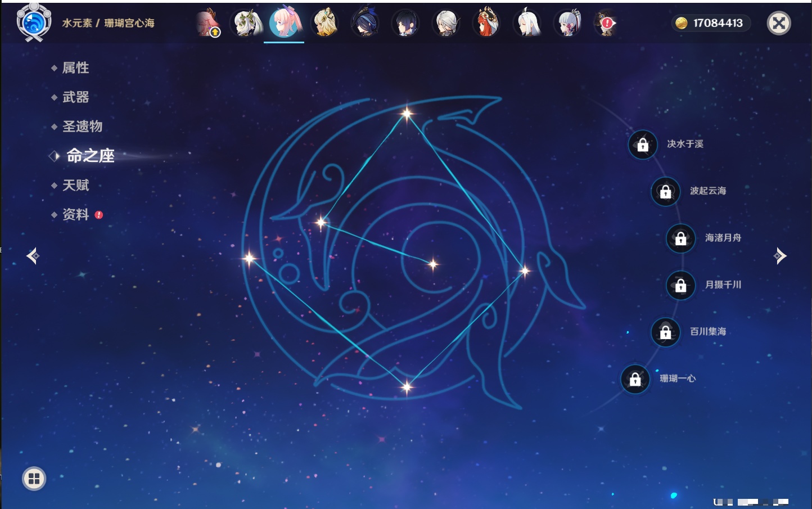Select the red-haired horned character avatar
Screen dimensions: 812x509
(486, 22)
